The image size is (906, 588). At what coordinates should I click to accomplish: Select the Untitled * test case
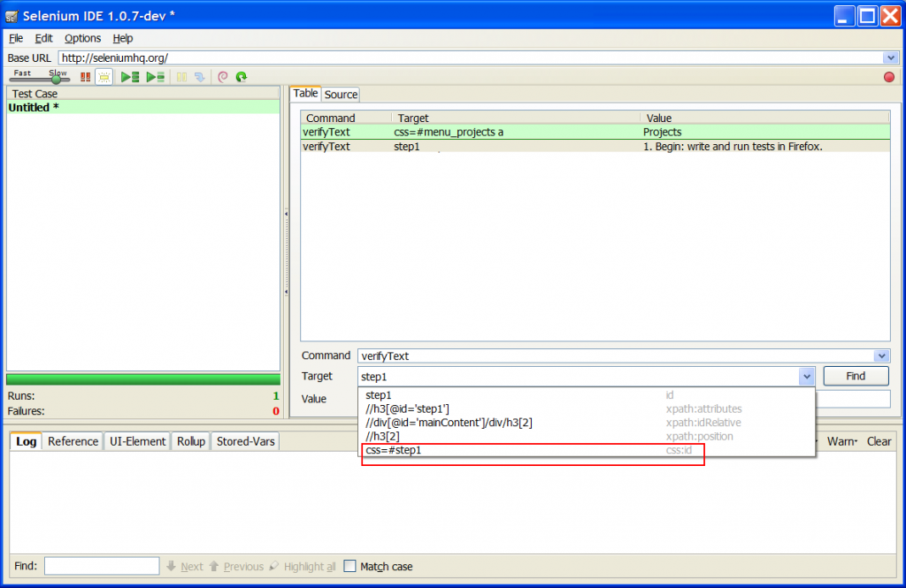pos(143,108)
